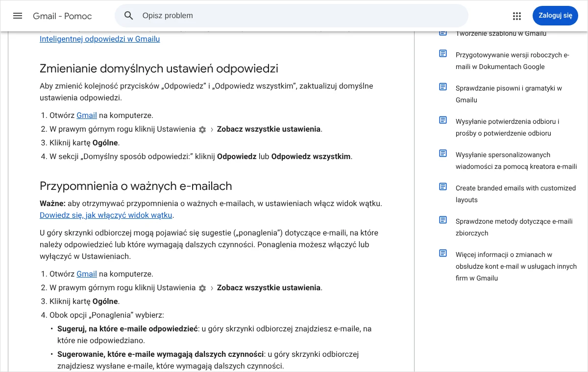
Task: Open Create branded emails with customized layouts
Action: [515, 194]
